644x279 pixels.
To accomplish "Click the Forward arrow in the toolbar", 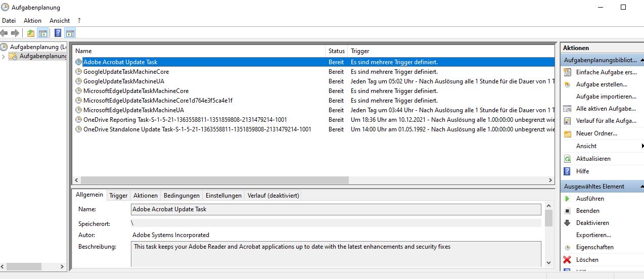I will click(15, 33).
